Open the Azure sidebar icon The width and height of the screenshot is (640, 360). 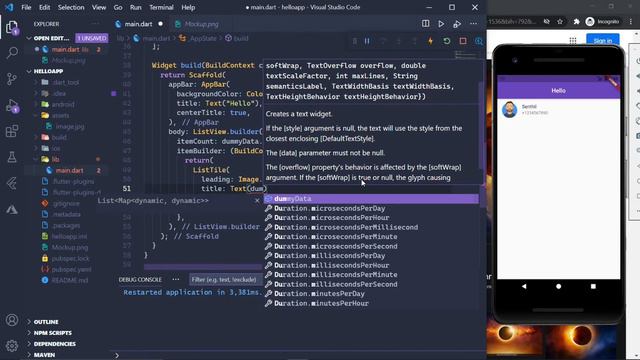point(12,209)
